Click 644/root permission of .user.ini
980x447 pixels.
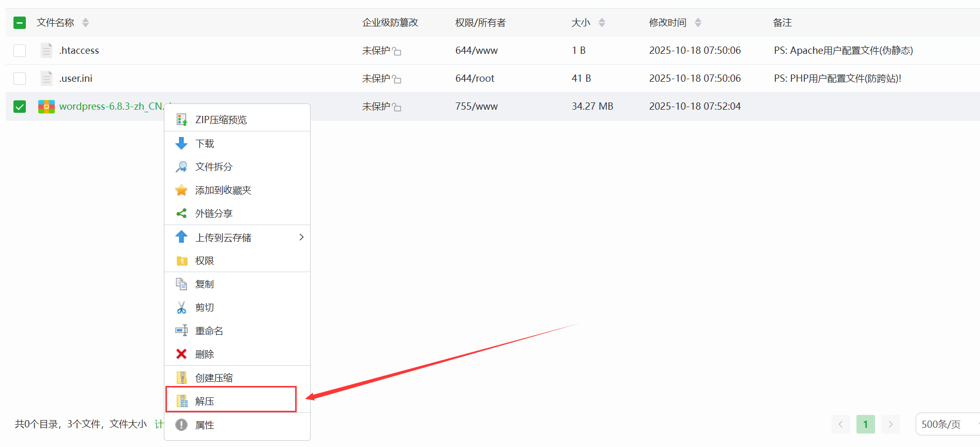tap(475, 79)
